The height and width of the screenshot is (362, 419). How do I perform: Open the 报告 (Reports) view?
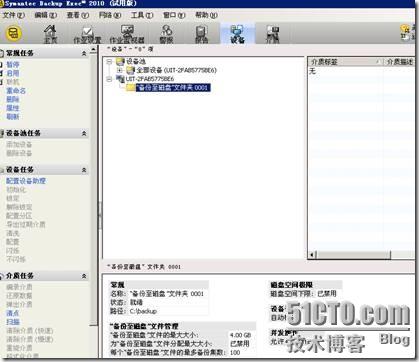pos(201,34)
